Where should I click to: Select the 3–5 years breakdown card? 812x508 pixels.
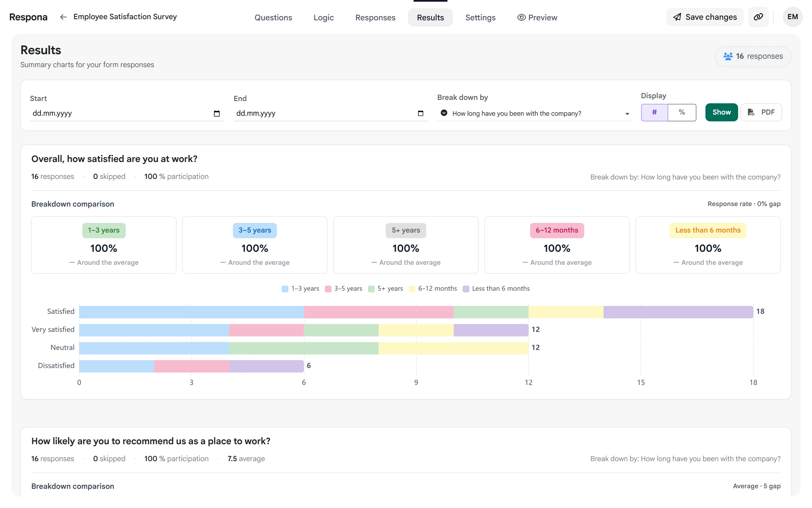(x=255, y=245)
